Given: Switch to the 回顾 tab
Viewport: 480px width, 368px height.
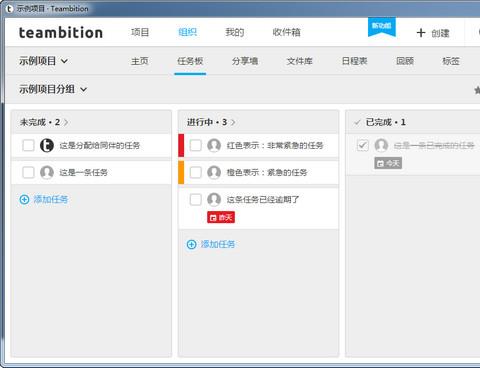Looking at the screenshot, I should click(405, 61).
